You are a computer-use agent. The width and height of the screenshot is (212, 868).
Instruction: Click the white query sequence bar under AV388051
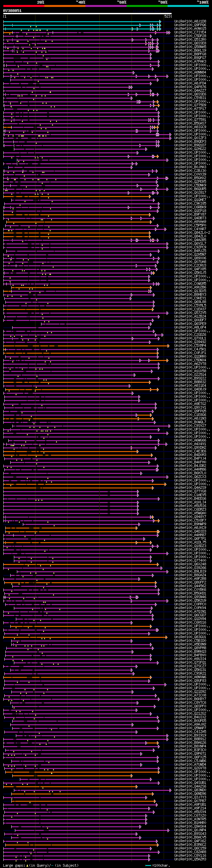tap(87, 14)
